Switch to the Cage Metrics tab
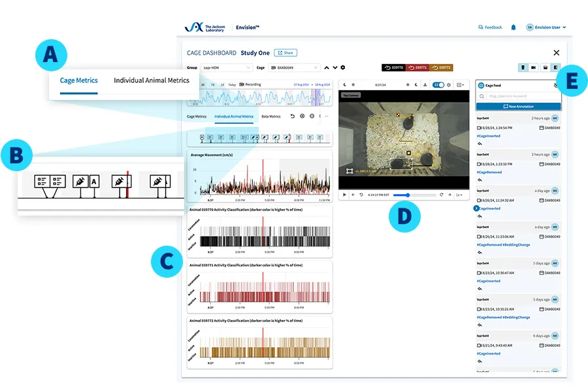588x392 pixels. [x=197, y=116]
